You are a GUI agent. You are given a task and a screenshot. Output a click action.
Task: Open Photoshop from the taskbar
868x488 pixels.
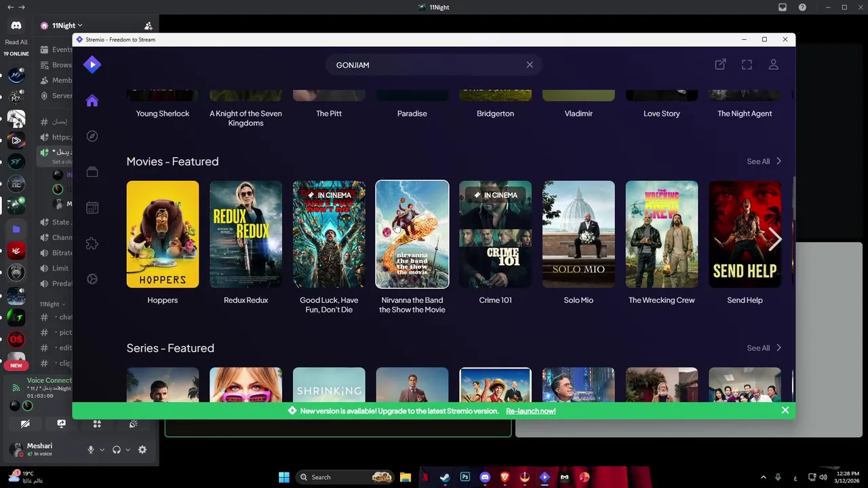465,477
